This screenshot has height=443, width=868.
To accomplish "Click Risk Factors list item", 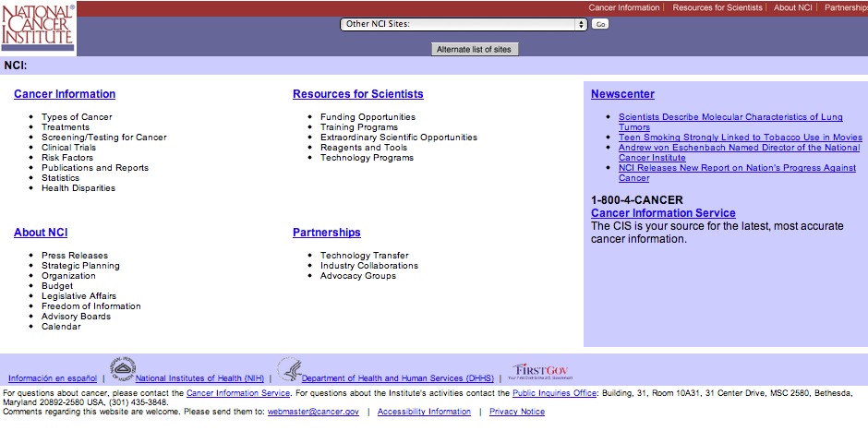I will click(67, 158).
